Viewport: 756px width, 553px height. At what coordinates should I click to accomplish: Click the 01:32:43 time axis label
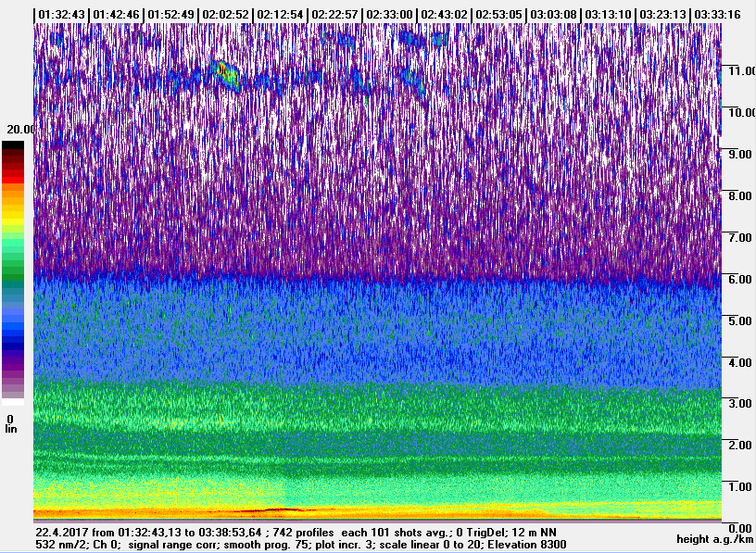[62, 15]
